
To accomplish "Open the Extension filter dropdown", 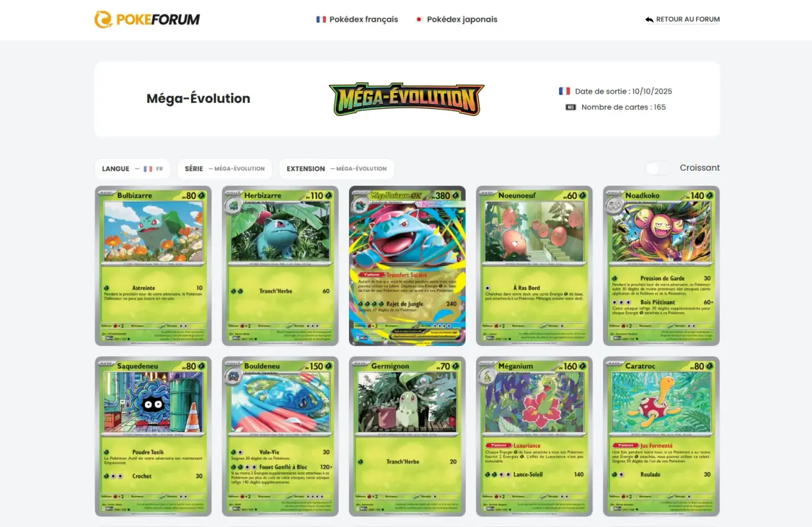I will click(x=337, y=169).
